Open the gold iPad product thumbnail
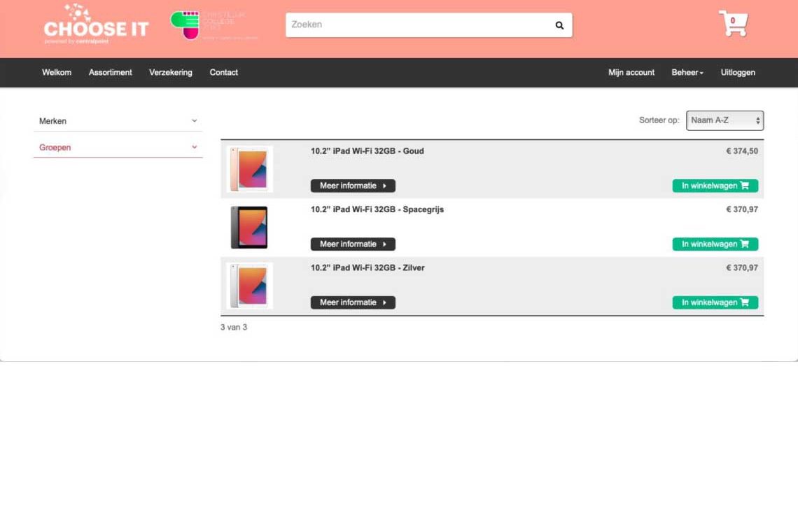 click(249, 169)
